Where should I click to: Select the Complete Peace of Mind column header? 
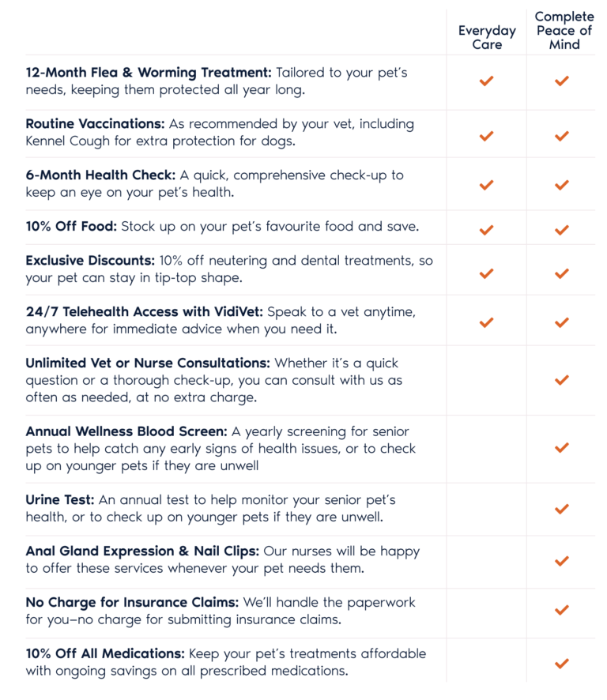[x=564, y=31]
